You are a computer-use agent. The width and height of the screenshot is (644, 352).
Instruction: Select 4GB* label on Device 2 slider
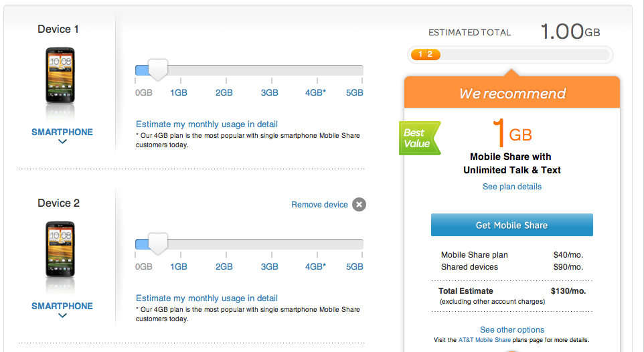click(315, 266)
